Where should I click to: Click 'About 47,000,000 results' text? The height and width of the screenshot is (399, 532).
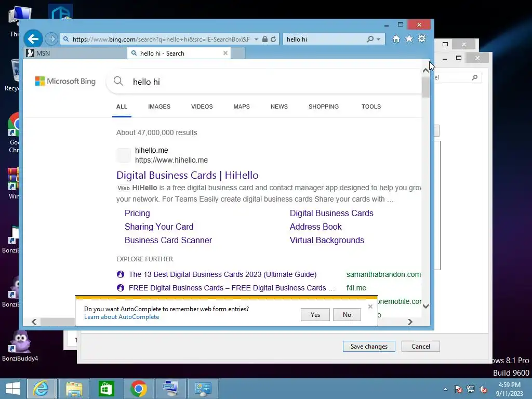click(x=157, y=132)
